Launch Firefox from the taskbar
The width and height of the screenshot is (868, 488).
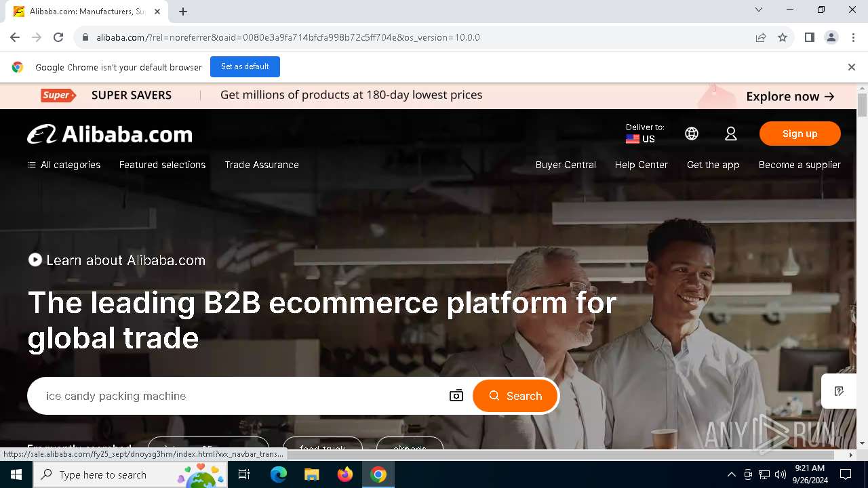point(345,474)
